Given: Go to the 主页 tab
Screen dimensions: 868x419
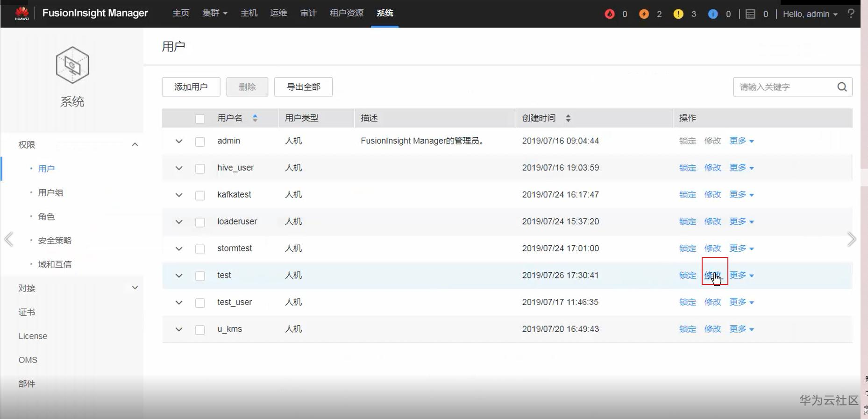Looking at the screenshot, I should [x=181, y=13].
